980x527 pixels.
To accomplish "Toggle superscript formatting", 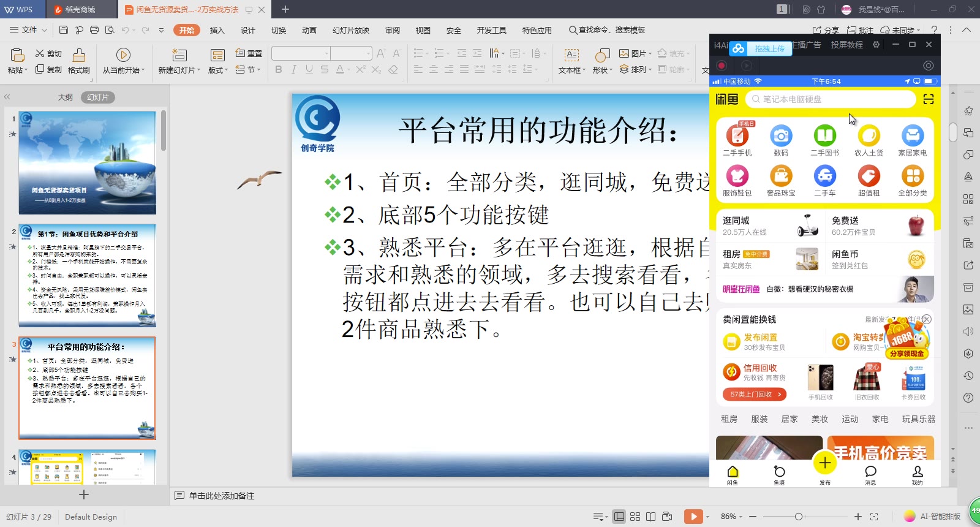I will tap(361, 69).
